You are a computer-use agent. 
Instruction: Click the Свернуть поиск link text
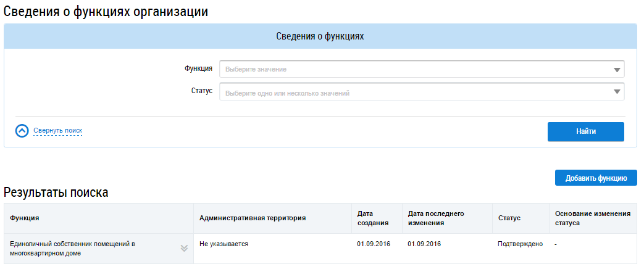[57, 131]
